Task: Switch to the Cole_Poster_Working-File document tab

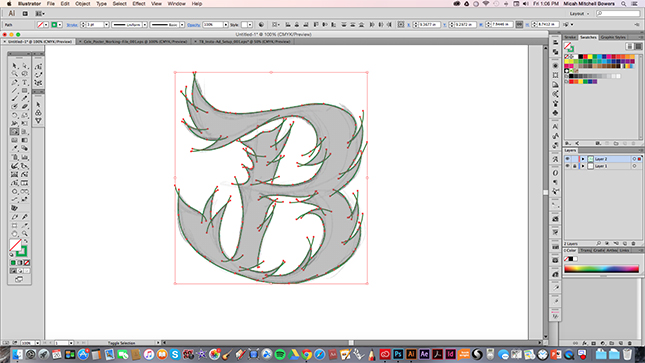Action: (x=135, y=42)
